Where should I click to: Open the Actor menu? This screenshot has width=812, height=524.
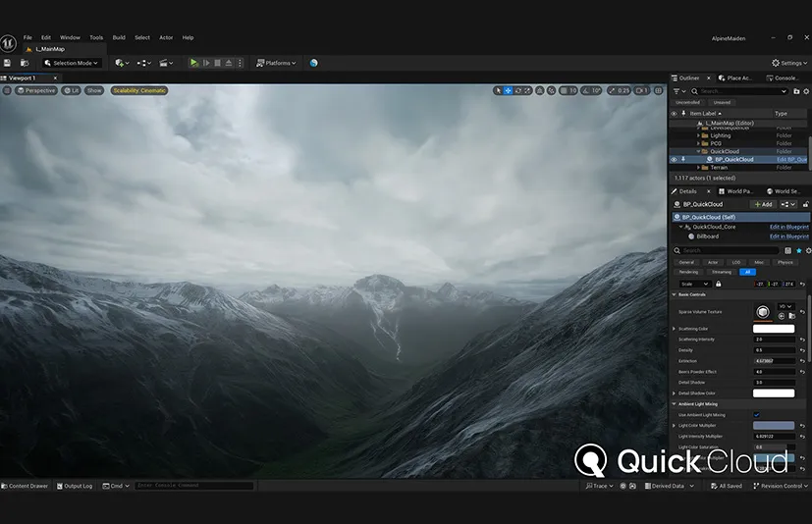(x=166, y=37)
